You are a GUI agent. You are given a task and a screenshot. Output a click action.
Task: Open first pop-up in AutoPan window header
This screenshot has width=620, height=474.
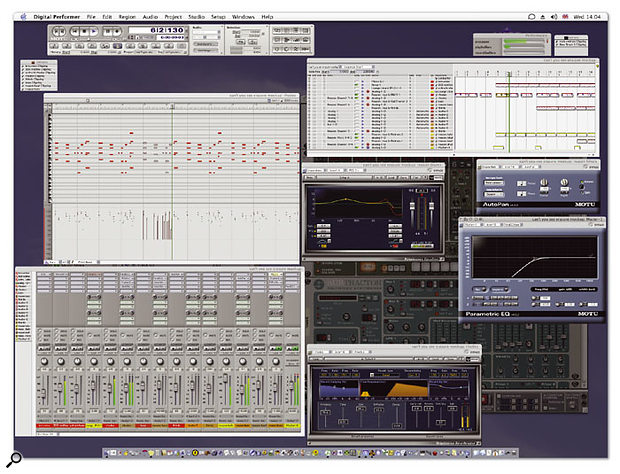point(490,167)
